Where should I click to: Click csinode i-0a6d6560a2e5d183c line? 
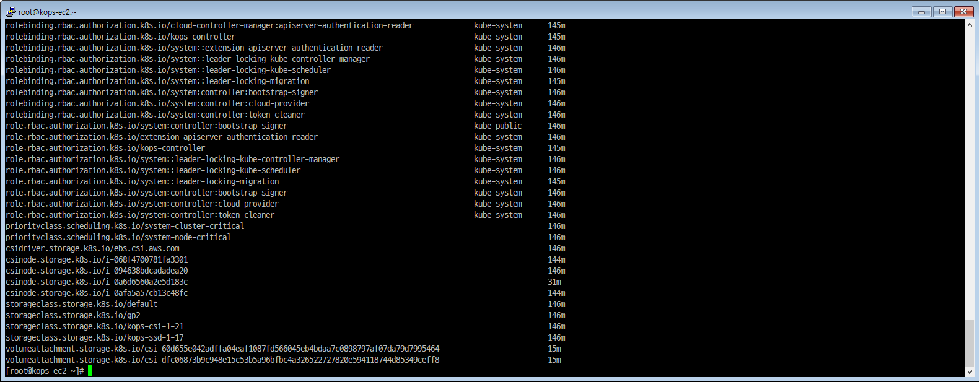pyautogui.click(x=283, y=282)
